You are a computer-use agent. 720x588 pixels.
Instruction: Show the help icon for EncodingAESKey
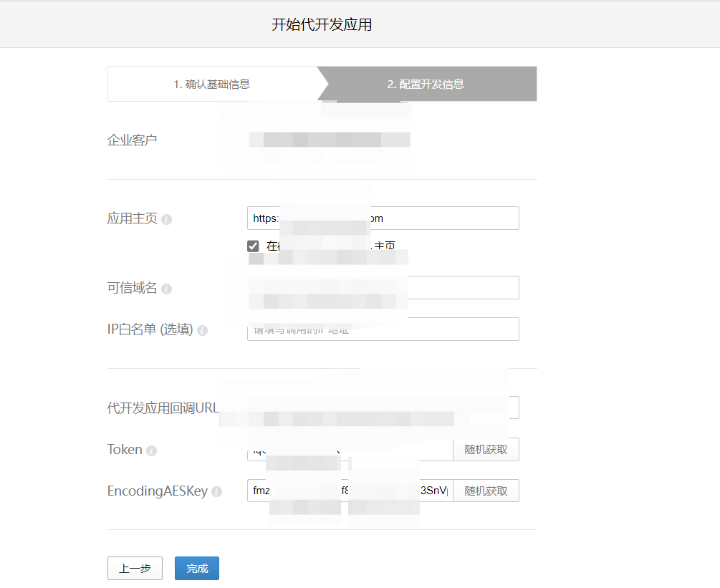(x=216, y=492)
